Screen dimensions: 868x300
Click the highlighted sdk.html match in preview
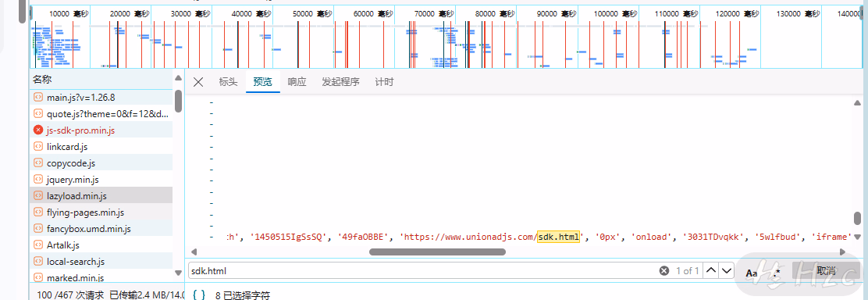tap(559, 237)
